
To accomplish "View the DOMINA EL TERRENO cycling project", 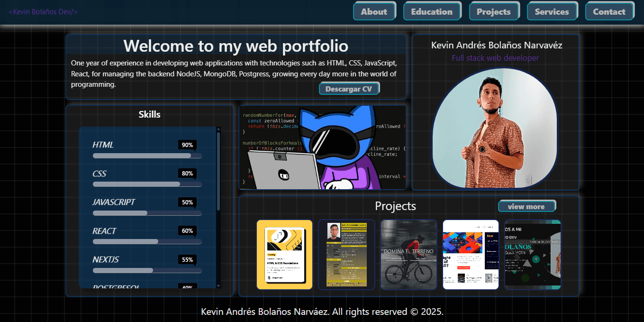I will tap(408, 255).
